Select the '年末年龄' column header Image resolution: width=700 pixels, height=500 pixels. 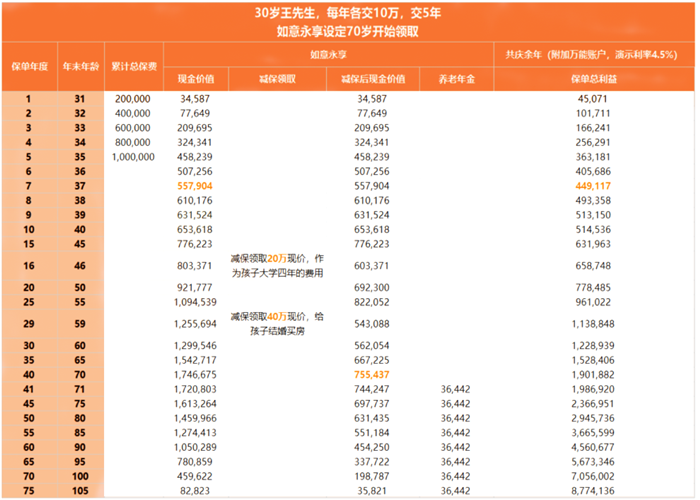81,67
